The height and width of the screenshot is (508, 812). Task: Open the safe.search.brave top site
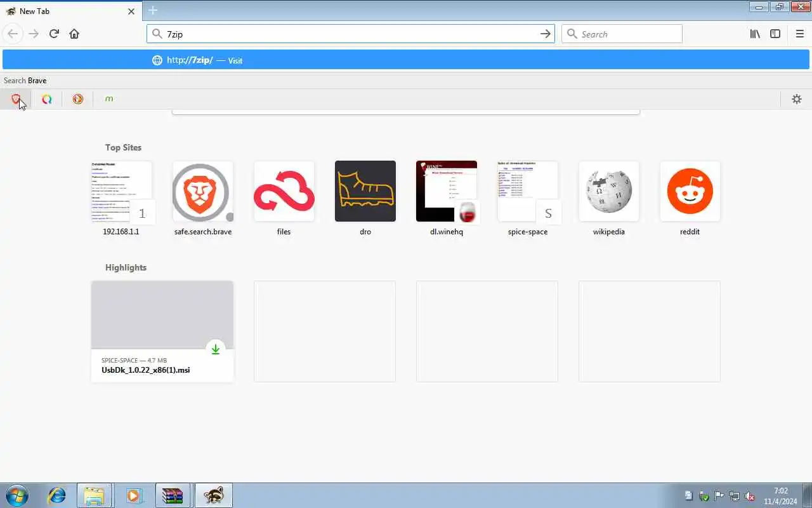(203, 198)
